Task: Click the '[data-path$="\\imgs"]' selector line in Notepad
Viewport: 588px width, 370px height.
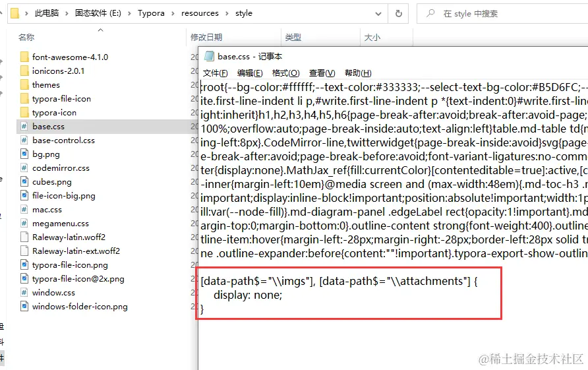Action: pos(339,281)
